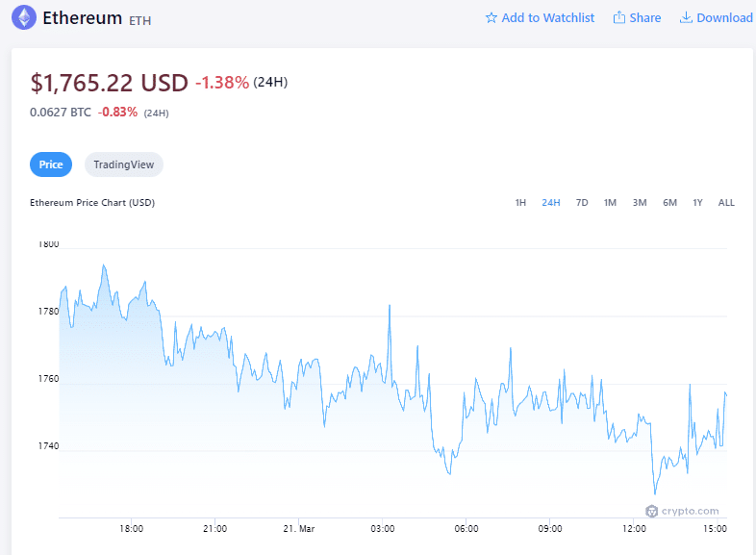Click the 09:00 x-axis label
Screen dimensions: 756x555
pyautogui.click(x=550, y=529)
